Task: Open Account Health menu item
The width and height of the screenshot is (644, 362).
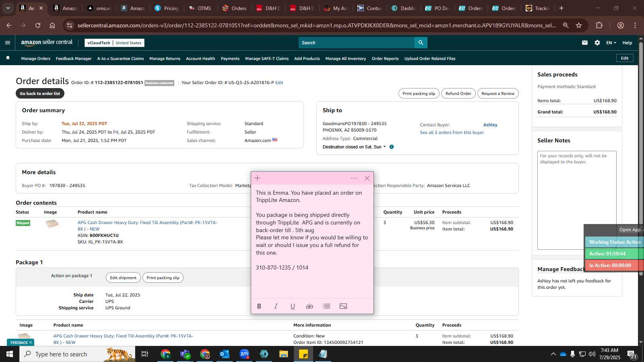Action: click(200, 58)
